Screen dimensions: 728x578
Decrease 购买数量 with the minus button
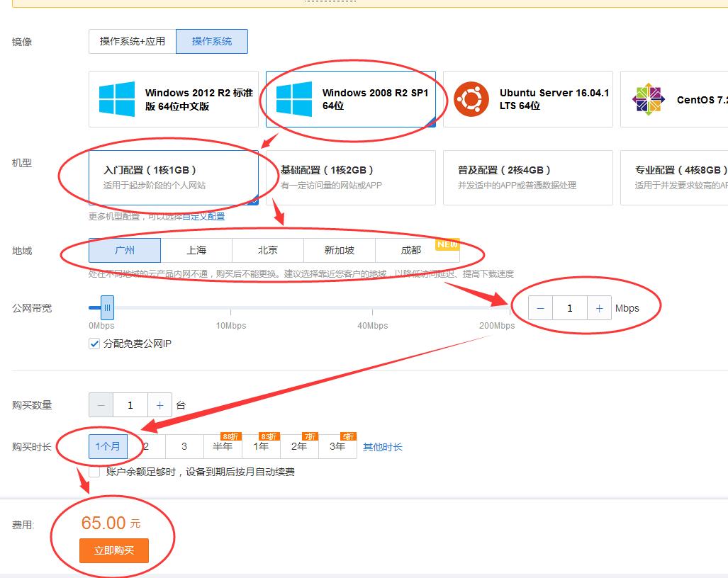(101, 405)
